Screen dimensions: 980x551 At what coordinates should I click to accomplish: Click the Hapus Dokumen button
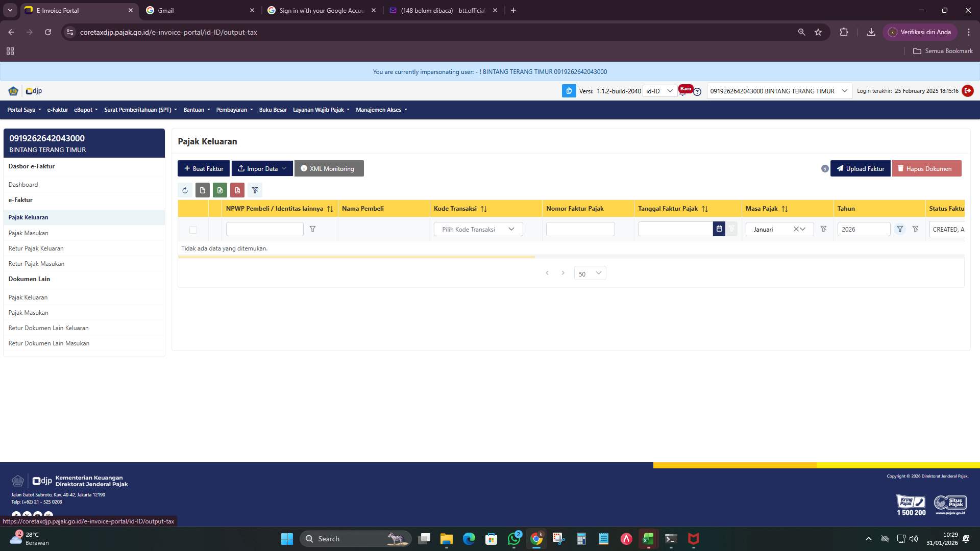click(x=926, y=168)
